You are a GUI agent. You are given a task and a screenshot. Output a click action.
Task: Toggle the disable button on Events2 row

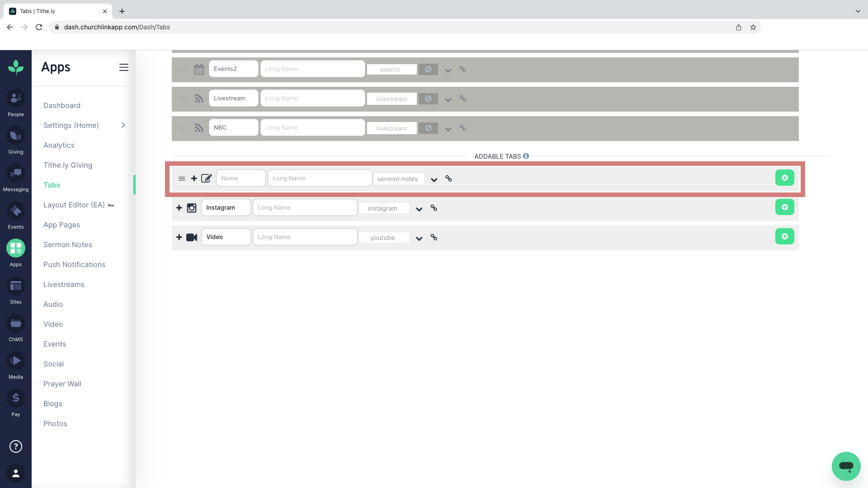pyautogui.click(x=428, y=69)
